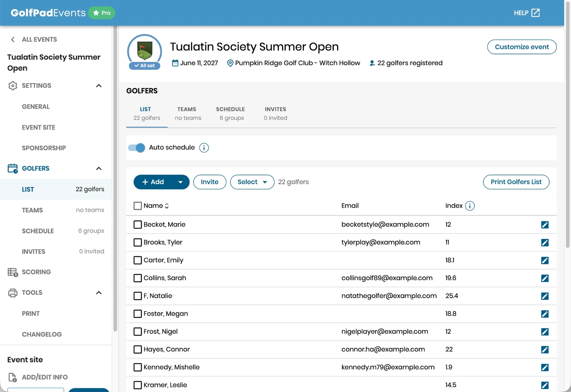
Task: Click the Index column info icon
Action: coord(470,206)
